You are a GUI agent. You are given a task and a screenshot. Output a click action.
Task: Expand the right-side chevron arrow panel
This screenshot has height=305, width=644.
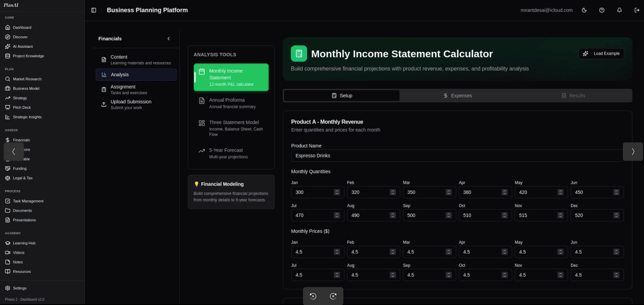(x=633, y=151)
